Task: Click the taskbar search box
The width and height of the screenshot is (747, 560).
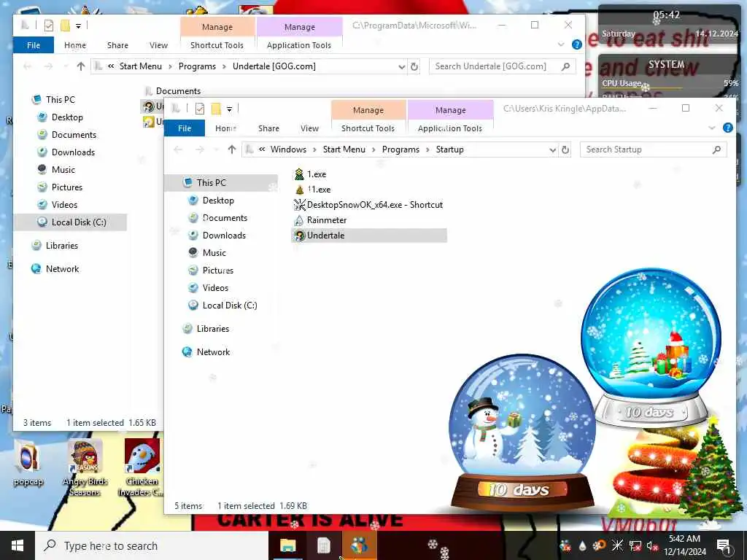Action: click(152, 545)
